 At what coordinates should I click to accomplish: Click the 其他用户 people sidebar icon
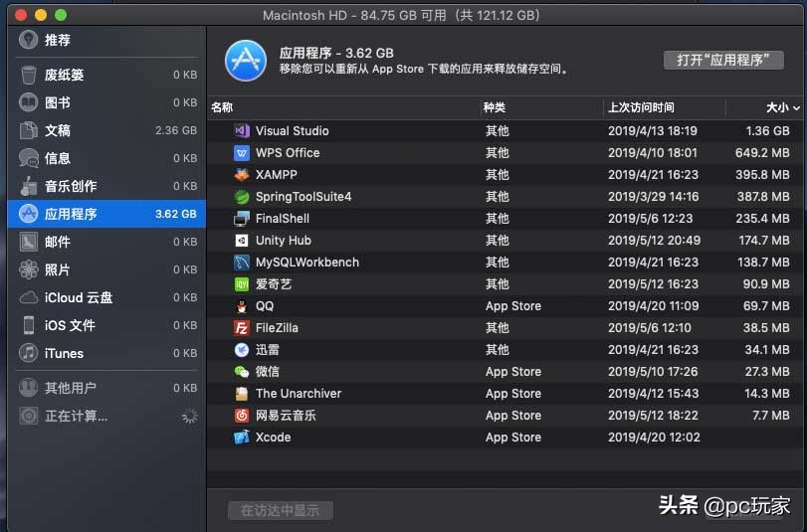coord(28,388)
